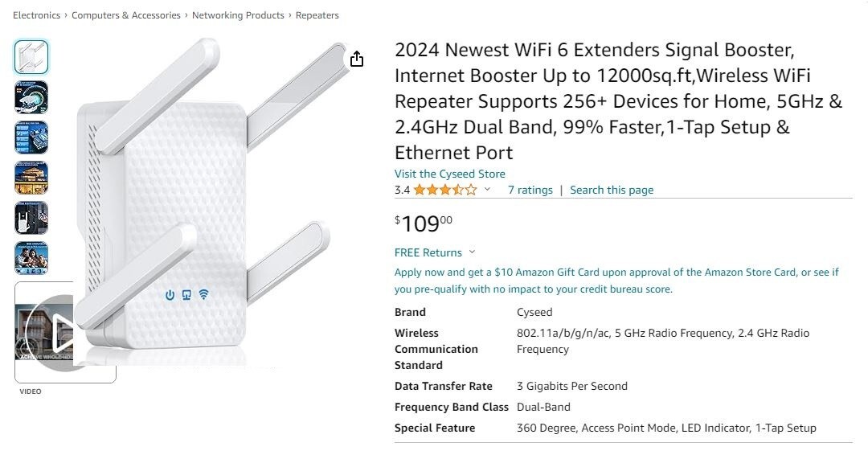Image resolution: width=868 pixels, height=455 pixels.
Task: Open the 7 ratings link
Action: [530, 191]
